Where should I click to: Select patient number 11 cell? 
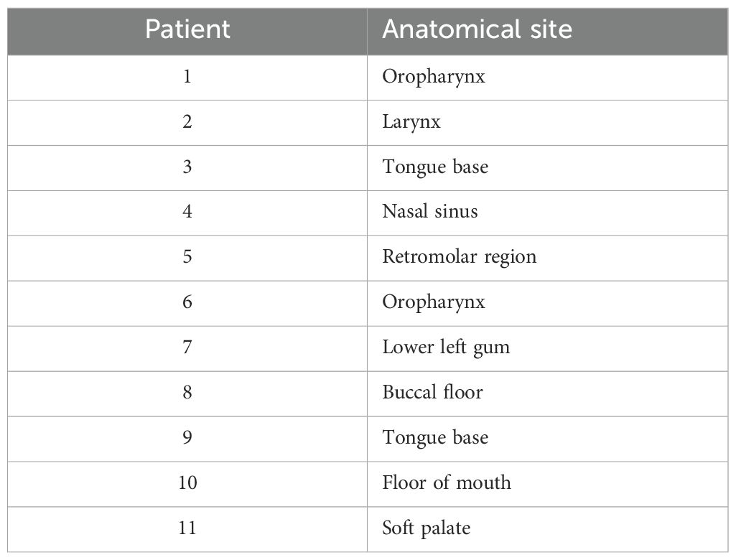click(187, 529)
